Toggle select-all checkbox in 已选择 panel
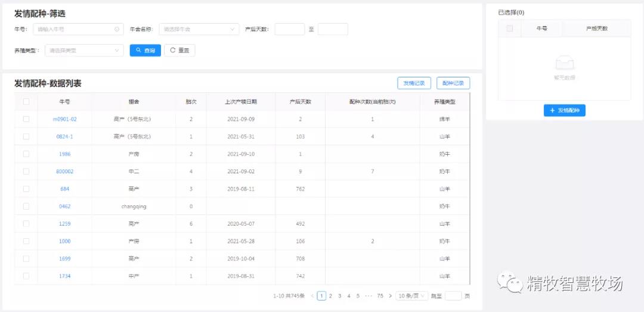644x312 pixels. [509, 29]
